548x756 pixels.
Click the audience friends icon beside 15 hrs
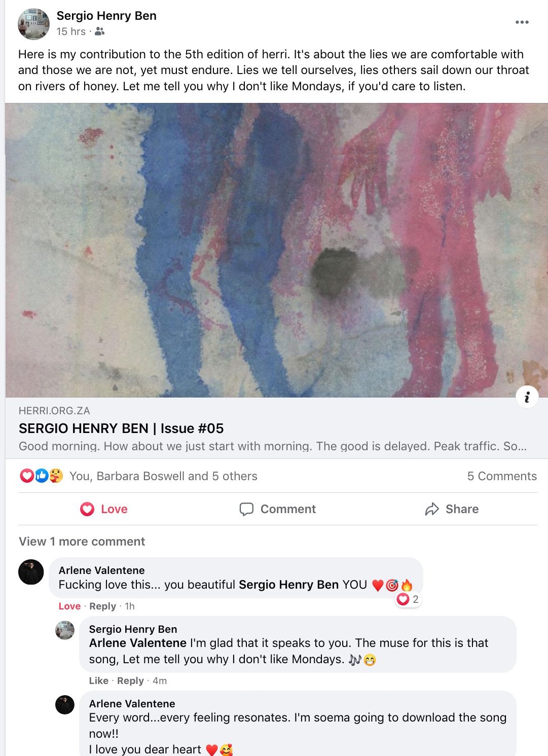coord(100,31)
